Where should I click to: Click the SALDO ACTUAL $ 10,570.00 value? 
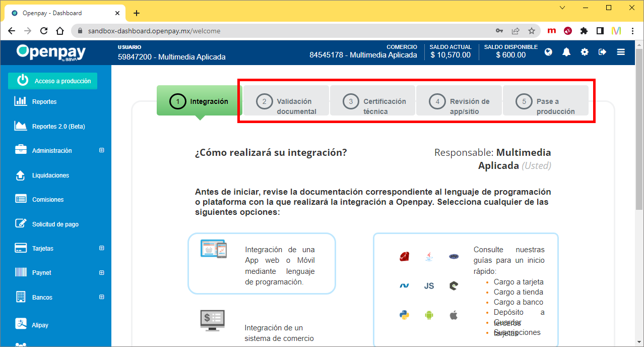point(450,55)
